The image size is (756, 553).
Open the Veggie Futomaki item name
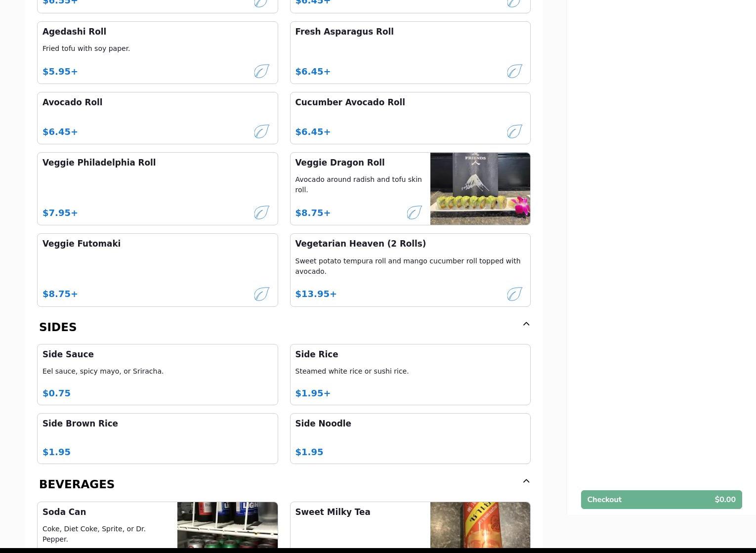point(82,244)
